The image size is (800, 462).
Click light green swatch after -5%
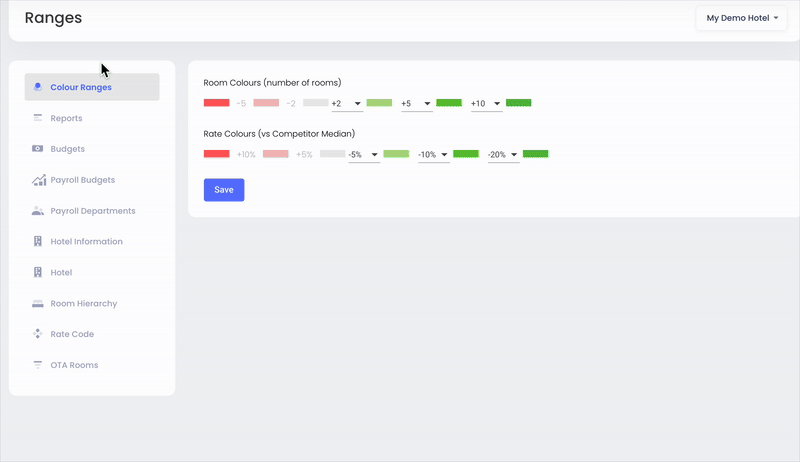[x=396, y=153]
